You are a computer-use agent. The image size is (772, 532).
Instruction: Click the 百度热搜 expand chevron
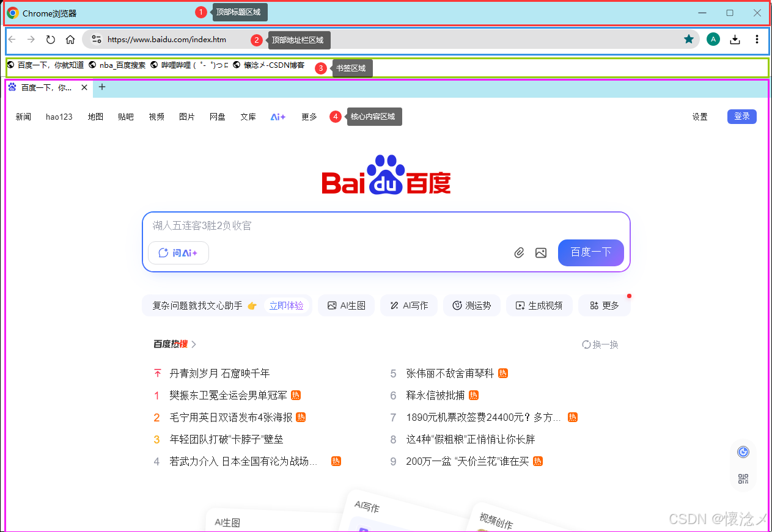click(x=194, y=344)
